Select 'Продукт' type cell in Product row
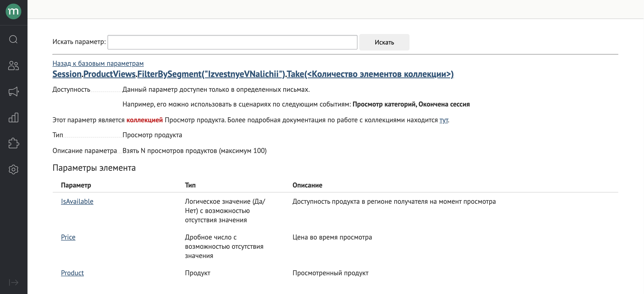This screenshot has height=294, width=644. [x=197, y=273]
